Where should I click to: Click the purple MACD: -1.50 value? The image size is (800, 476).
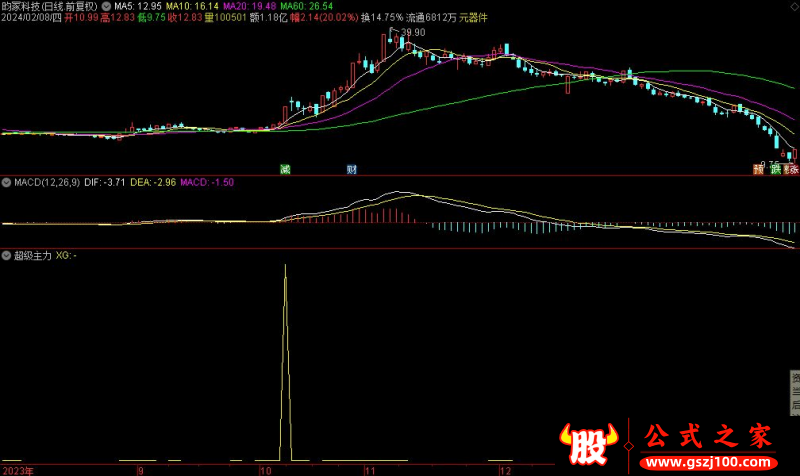[207, 182]
